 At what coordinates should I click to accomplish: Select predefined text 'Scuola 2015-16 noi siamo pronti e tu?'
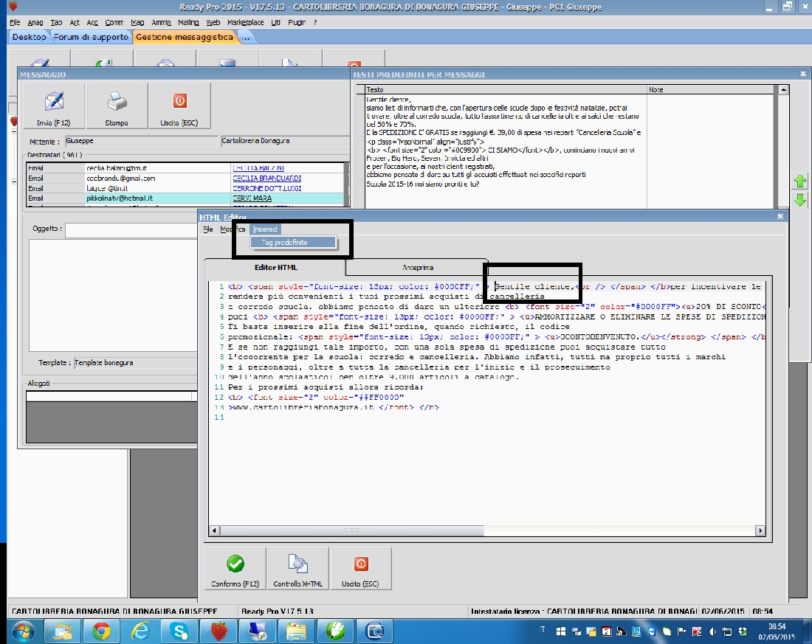coord(422,184)
